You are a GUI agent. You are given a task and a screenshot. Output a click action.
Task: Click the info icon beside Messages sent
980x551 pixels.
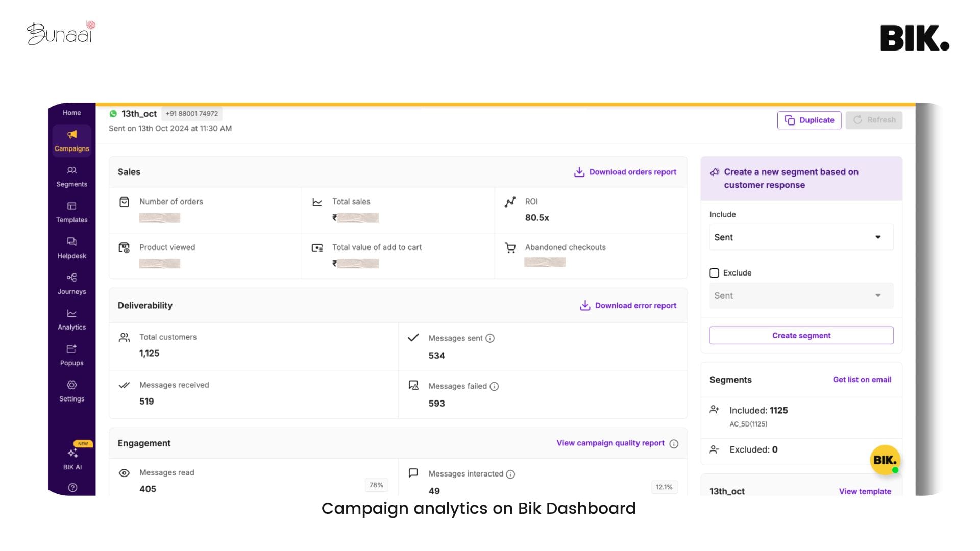click(491, 338)
